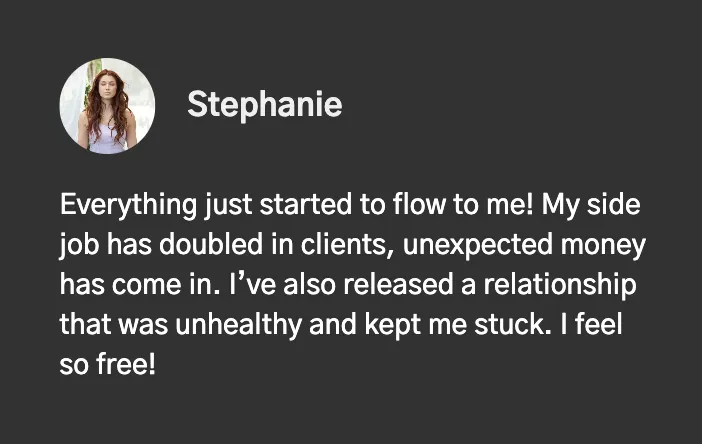
Task: Click the word also in the third line
Action: click(309, 285)
